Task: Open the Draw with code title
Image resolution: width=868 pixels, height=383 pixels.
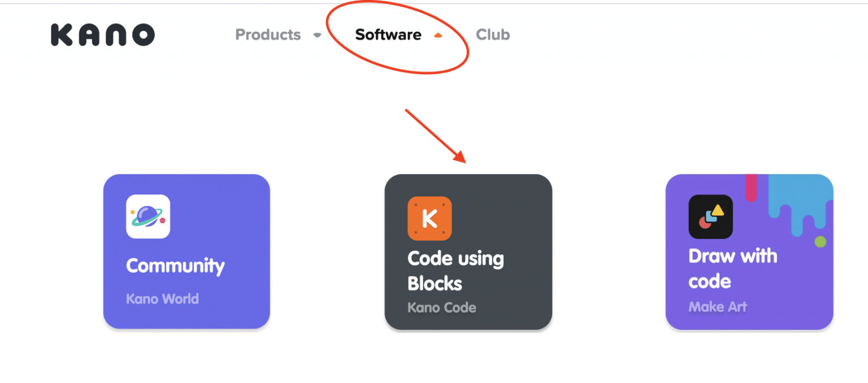Action: 732,268
